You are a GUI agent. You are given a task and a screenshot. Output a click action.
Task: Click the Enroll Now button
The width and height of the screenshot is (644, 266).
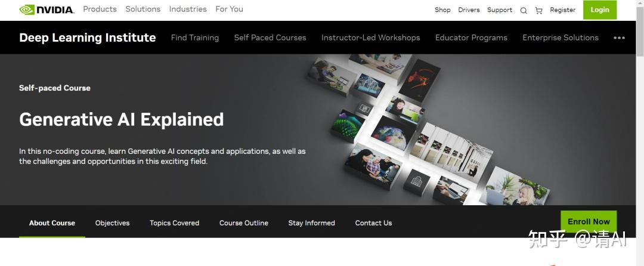(x=589, y=222)
